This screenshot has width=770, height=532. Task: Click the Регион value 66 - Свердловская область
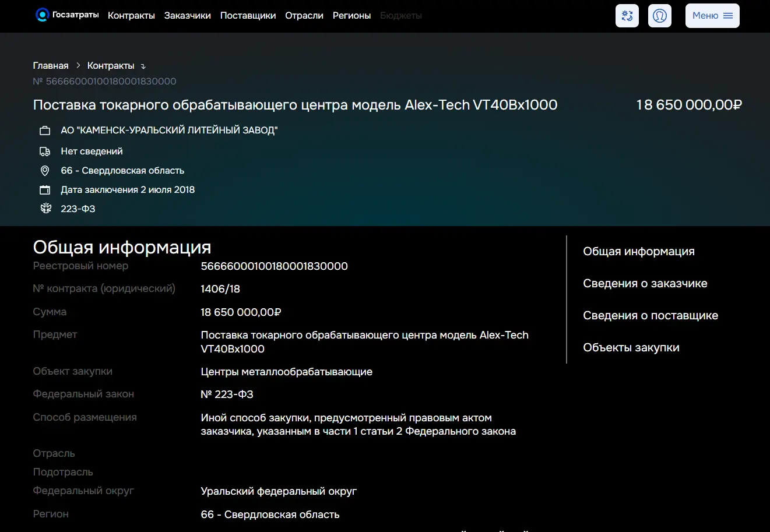270,515
